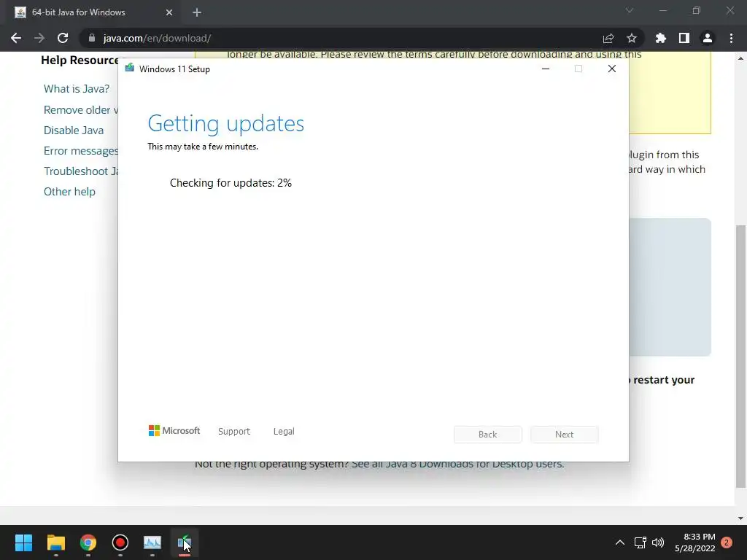Open a new Chrome tab
The image size is (747, 560).
pos(197,12)
